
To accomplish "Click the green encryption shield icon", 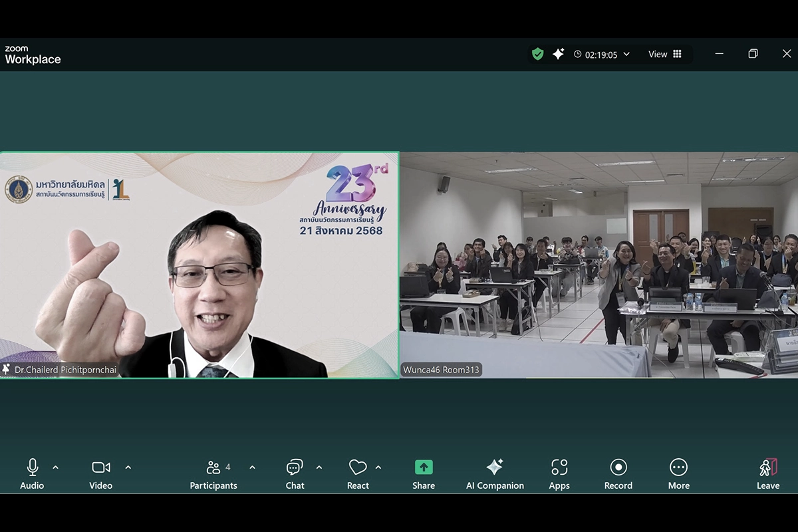I will point(538,55).
